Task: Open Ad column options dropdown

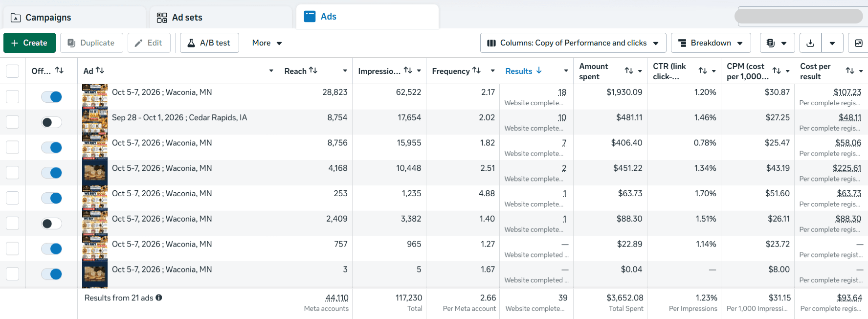Action: pos(271,71)
